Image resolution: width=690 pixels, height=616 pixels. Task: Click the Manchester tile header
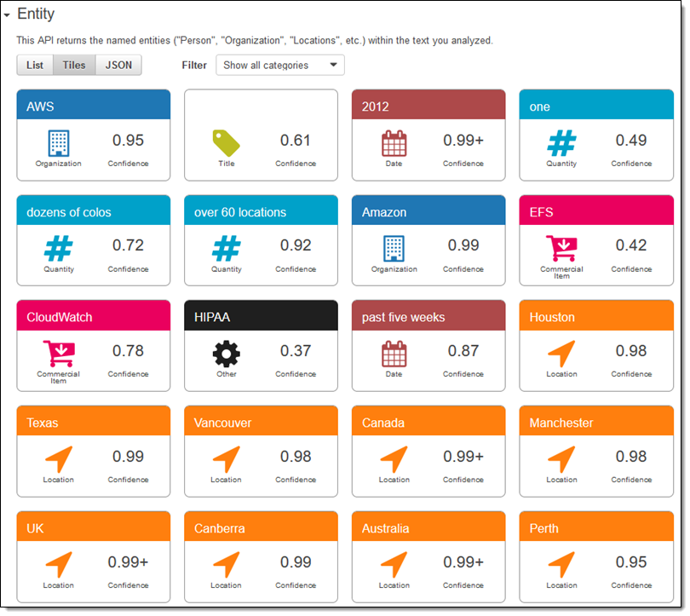596,421
